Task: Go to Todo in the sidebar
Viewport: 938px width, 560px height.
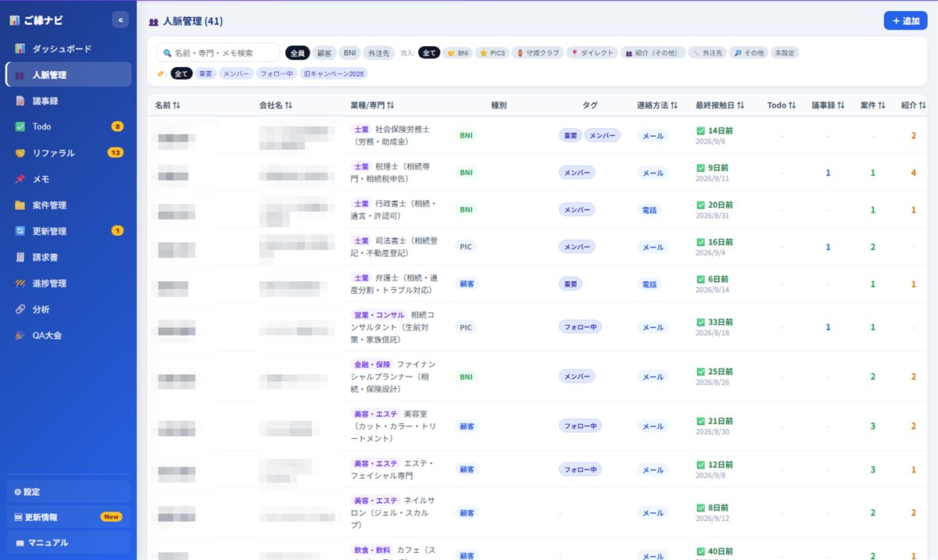Action: [x=68, y=127]
